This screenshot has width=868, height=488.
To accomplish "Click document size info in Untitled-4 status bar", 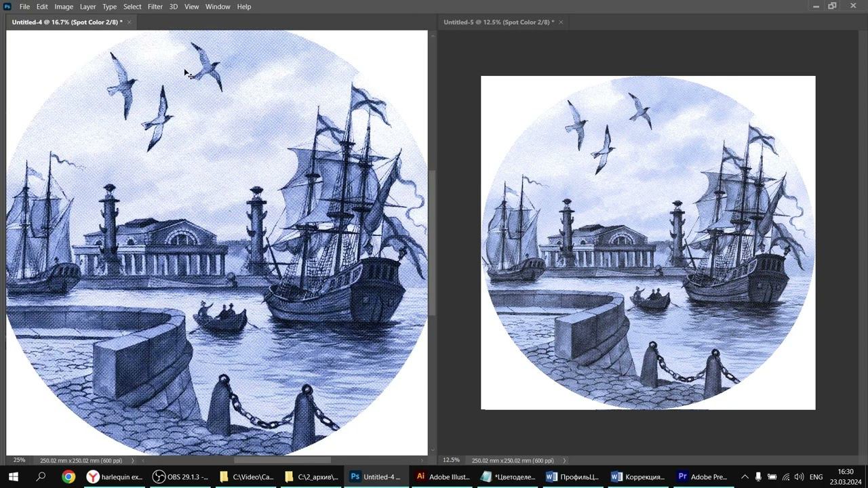I will (x=81, y=460).
